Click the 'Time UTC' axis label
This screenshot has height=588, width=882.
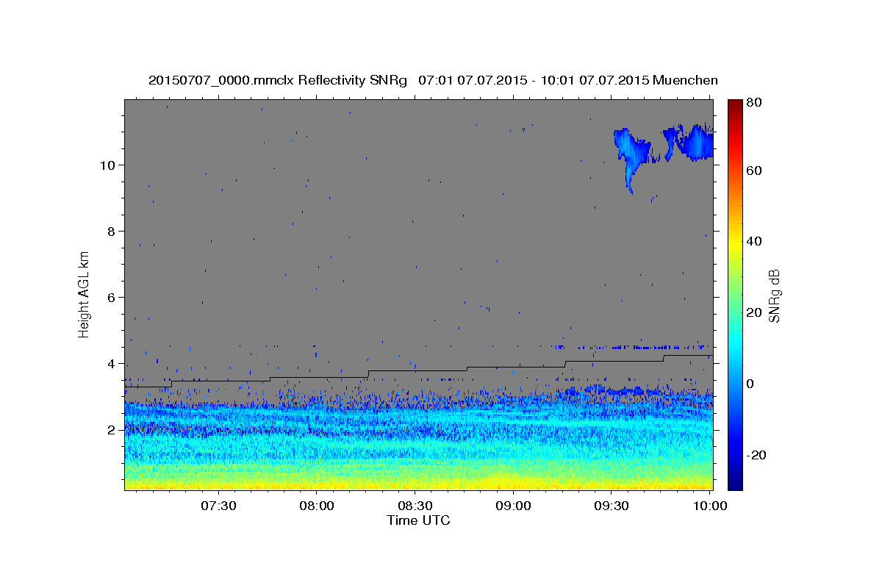(x=418, y=520)
